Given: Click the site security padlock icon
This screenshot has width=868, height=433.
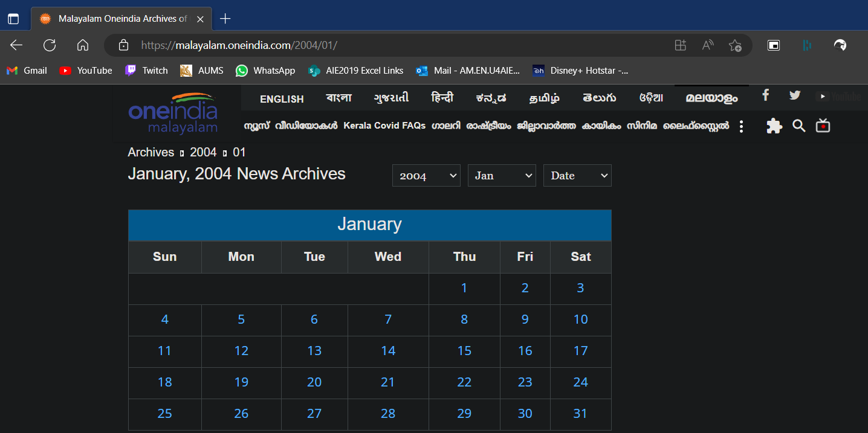Looking at the screenshot, I should click(x=123, y=45).
